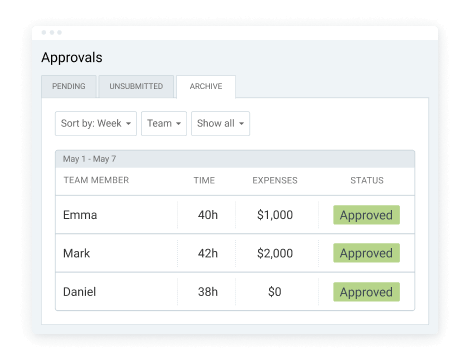Click Emma's Approved status badge
470x360 pixels.
tap(366, 215)
